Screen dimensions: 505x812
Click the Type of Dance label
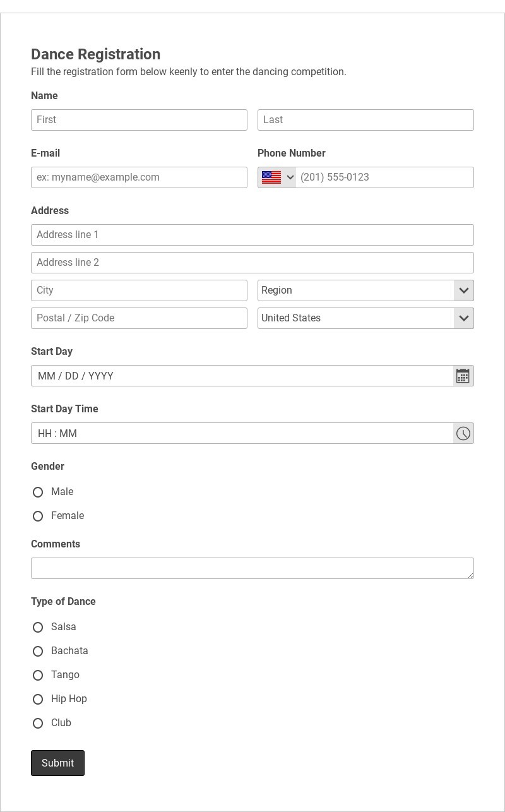point(63,602)
